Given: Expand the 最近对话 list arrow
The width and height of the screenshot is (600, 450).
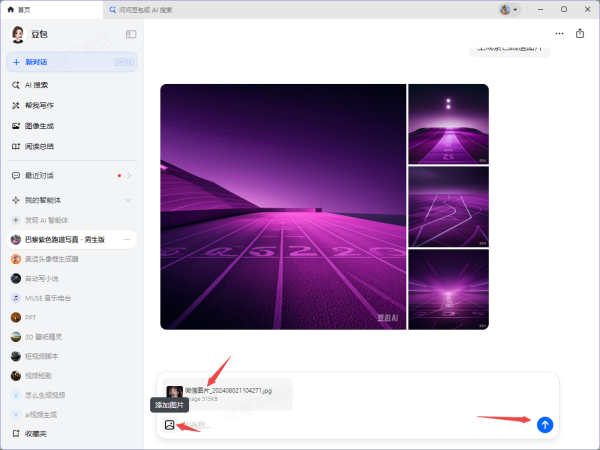Looking at the screenshot, I should [129, 176].
